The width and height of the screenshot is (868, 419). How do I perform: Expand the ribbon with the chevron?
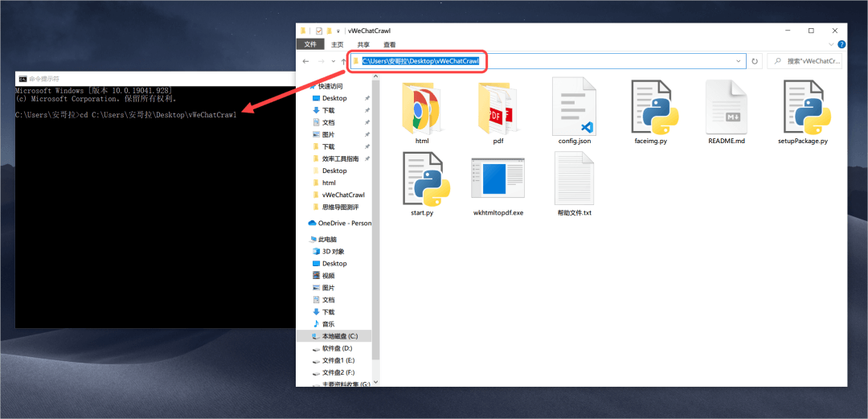pyautogui.click(x=831, y=44)
